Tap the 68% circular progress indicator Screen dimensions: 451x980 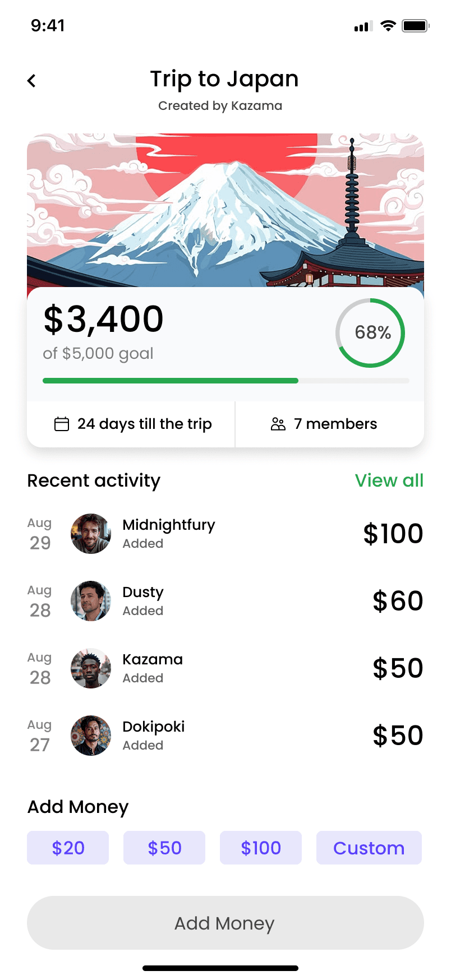370,333
